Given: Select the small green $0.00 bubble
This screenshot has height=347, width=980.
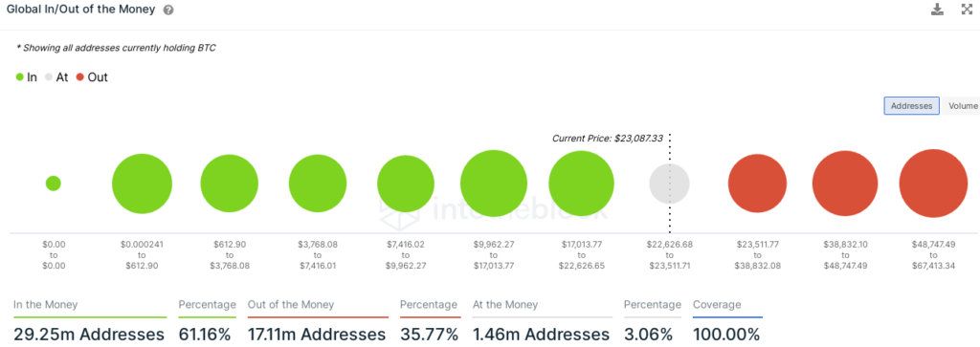Looking at the screenshot, I should 54,184.
